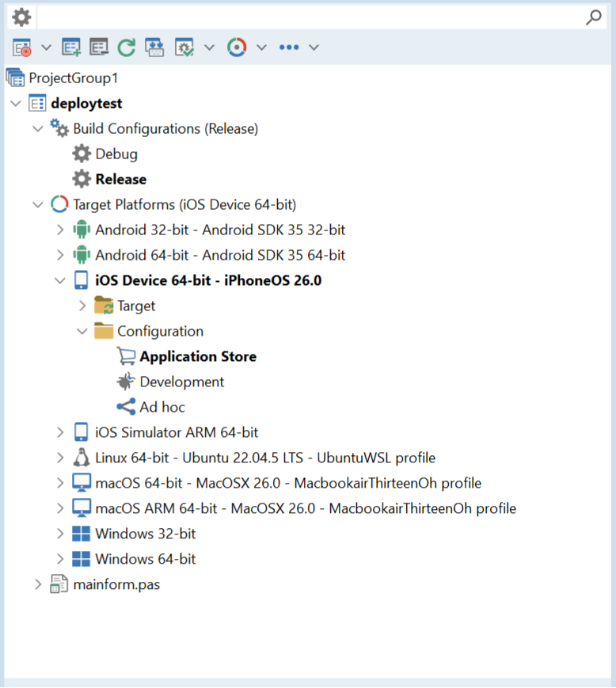616x688 pixels.
Task: Select Application Store configuration
Action: pyautogui.click(x=198, y=357)
